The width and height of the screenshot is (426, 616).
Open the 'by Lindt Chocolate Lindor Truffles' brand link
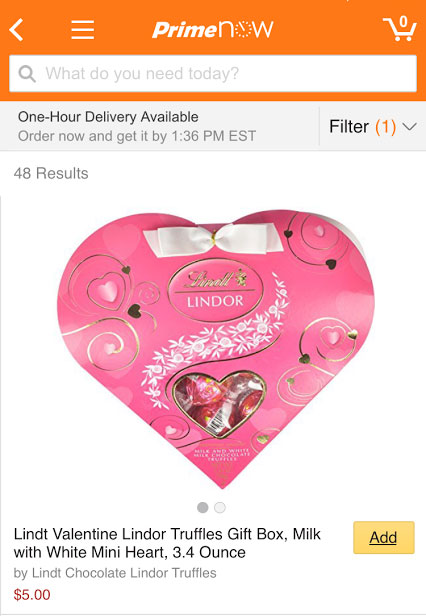coord(115,573)
